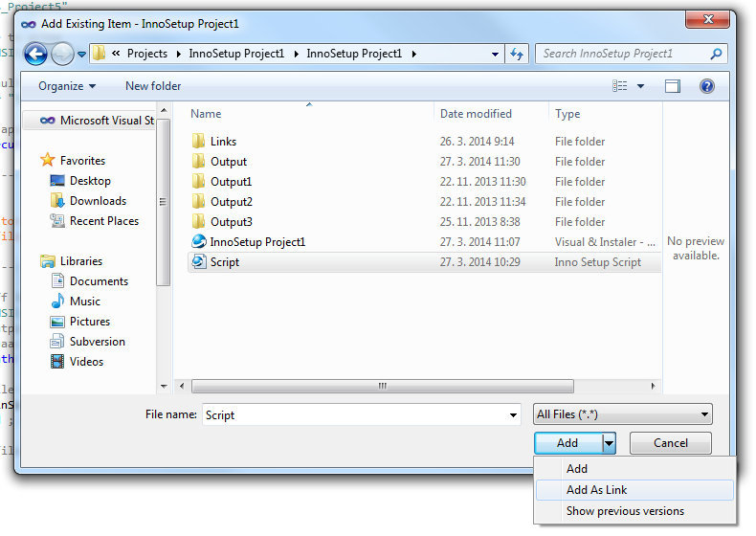Select the InnoSetup Project1 file icon
This screenshot has height=536, width=756.
click(199, 241)
